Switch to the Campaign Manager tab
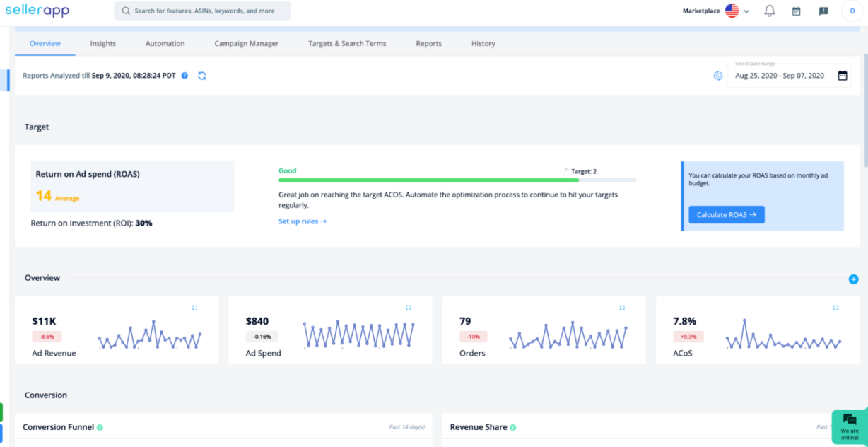 246,44
